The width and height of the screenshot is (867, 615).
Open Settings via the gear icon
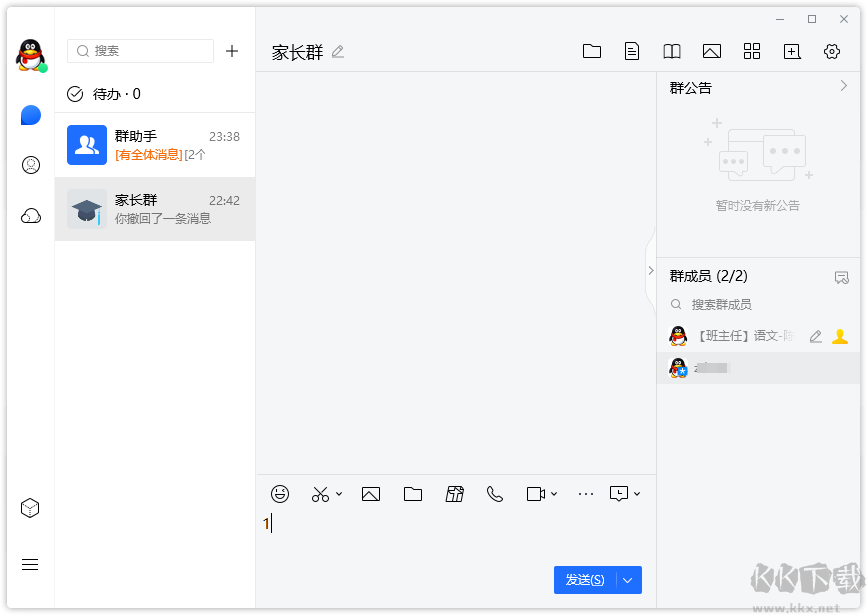[x=832, y=50]
